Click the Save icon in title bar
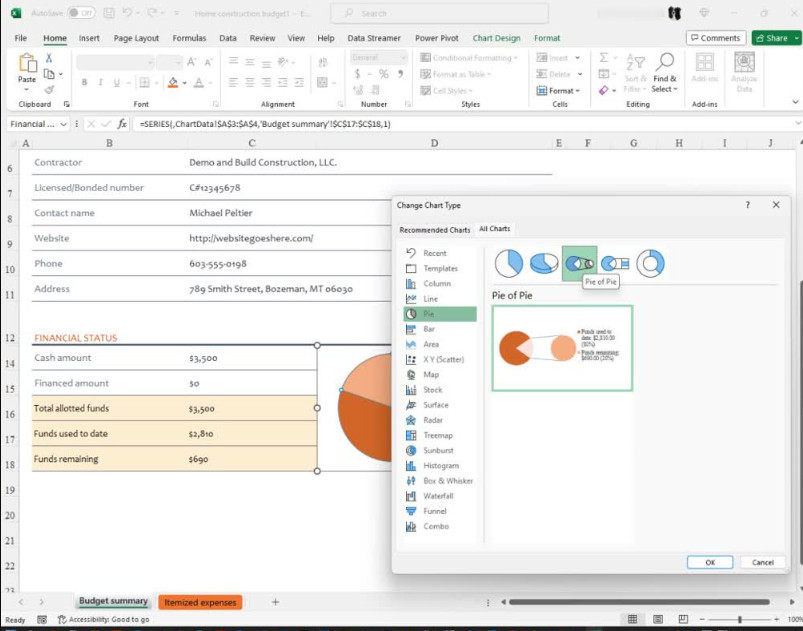803x631 pixels. (109, 13)
